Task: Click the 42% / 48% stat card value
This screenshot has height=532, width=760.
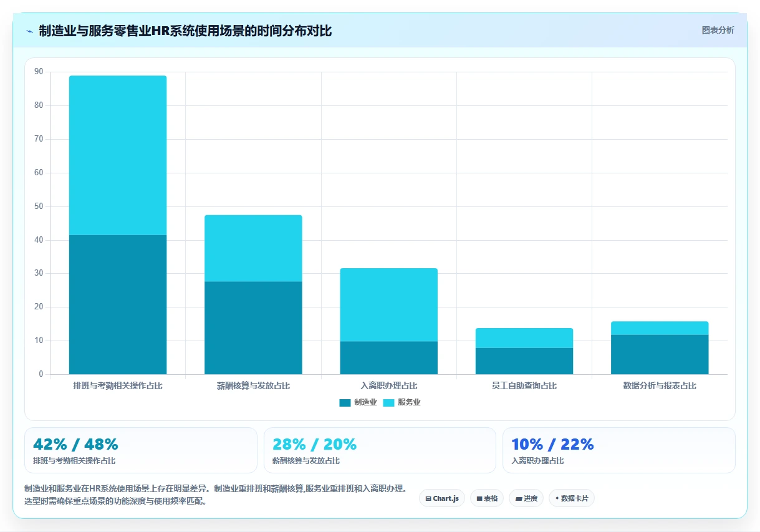Action: click(75, 444)
